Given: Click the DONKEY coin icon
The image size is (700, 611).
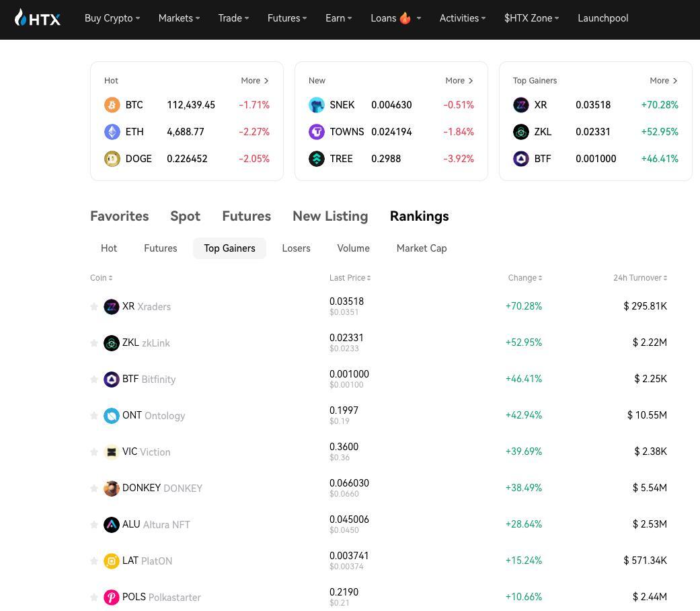Looking at the screenshot, I should click(x=111, y=488).
